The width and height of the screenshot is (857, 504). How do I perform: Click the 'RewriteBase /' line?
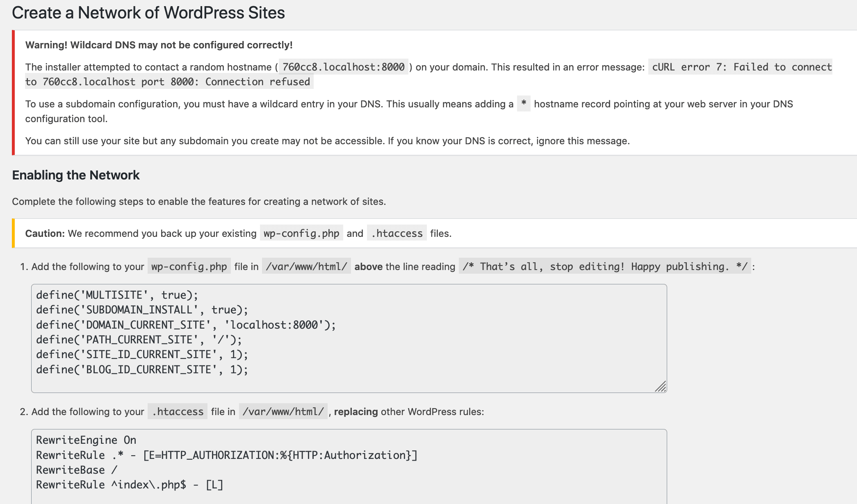pyautogui.click(x=77, y=470)
